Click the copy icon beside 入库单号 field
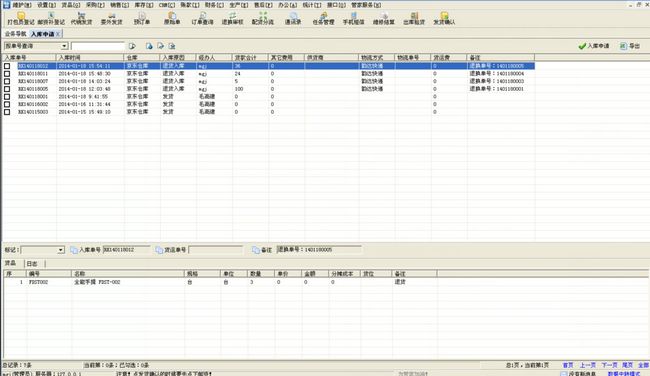 (74, 250)
